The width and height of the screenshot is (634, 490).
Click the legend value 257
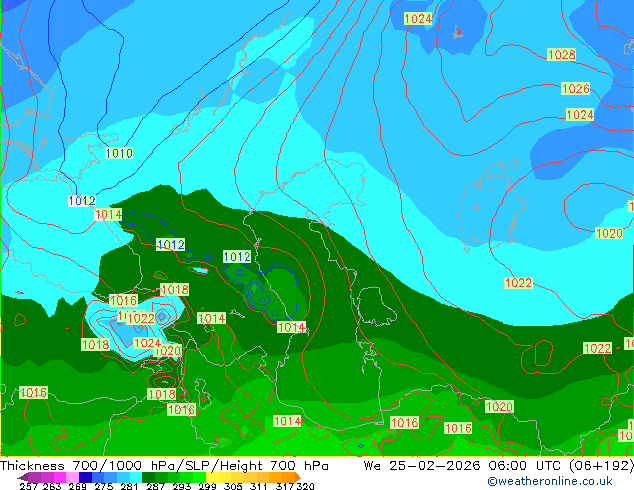[x=29, y=486]
